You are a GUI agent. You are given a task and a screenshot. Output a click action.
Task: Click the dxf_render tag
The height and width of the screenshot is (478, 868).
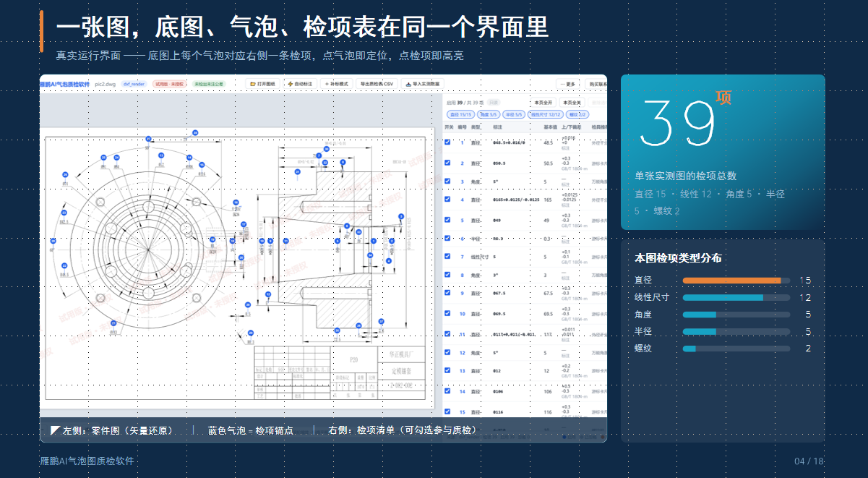134,84
